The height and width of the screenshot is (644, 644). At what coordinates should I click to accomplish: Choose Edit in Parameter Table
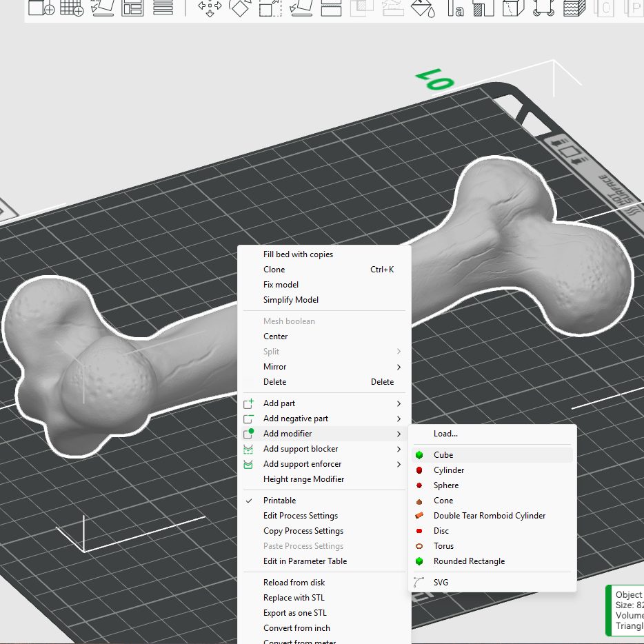pyautogui.click(x=305, y=561)
